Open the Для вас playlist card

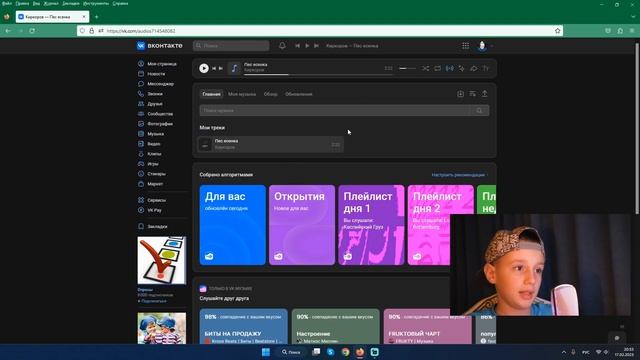tap(233, 225)
